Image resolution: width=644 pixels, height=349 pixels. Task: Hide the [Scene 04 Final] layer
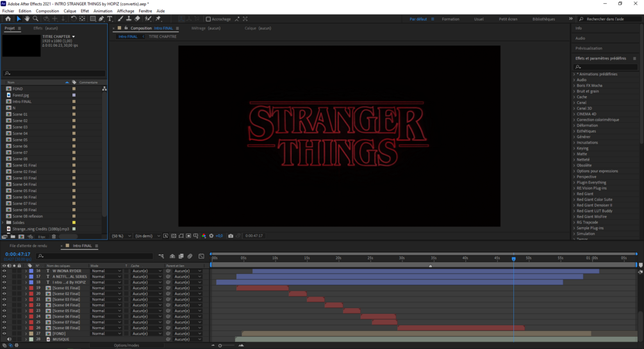pyautogui.click(x=4, y=305)
